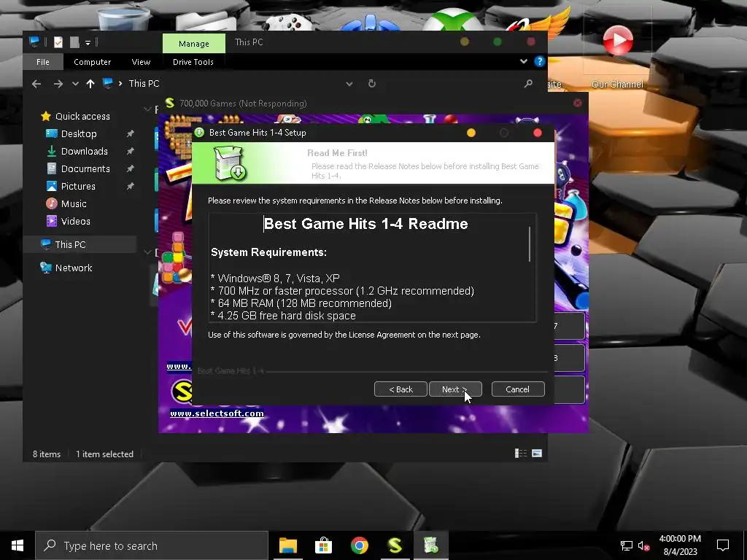This screenshot has height=560, width=747.
Task: Open network status tray icon
Action: point(626,545)
